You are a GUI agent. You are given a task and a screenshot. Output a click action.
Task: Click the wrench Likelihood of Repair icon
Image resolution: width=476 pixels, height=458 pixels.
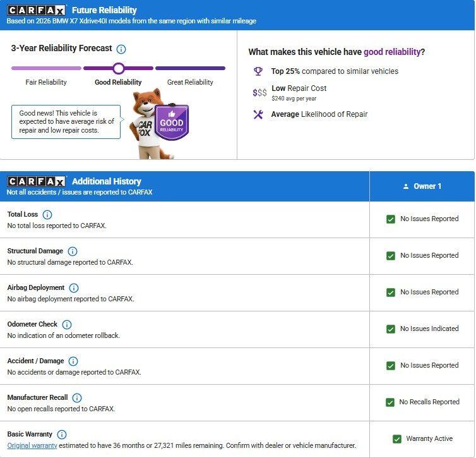click(258, 114)
